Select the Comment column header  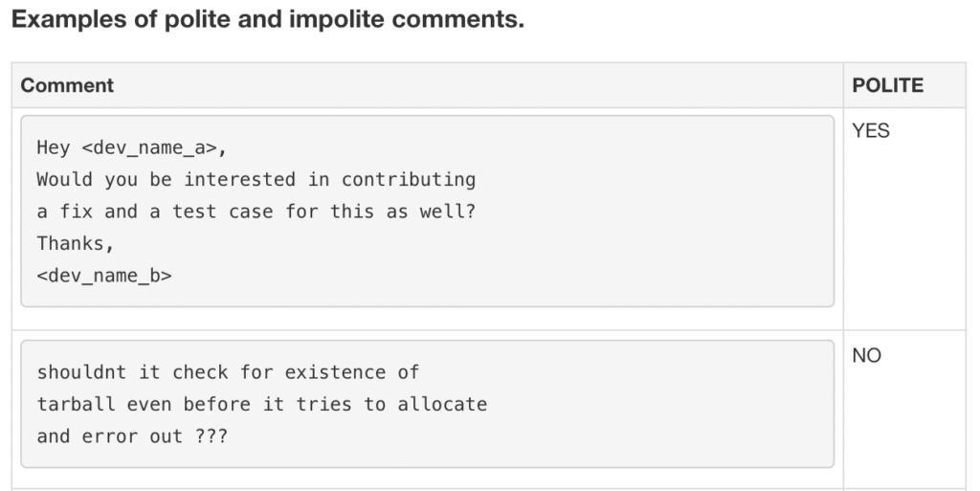67,85
